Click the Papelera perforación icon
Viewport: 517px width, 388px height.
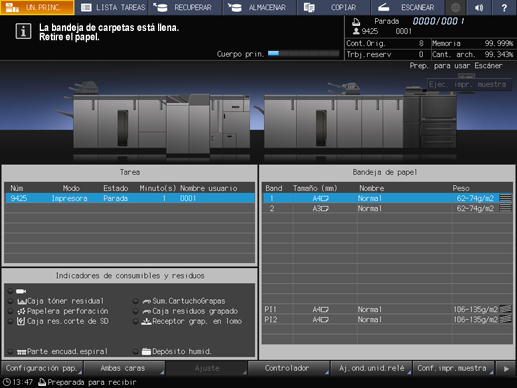pos(21,311)
